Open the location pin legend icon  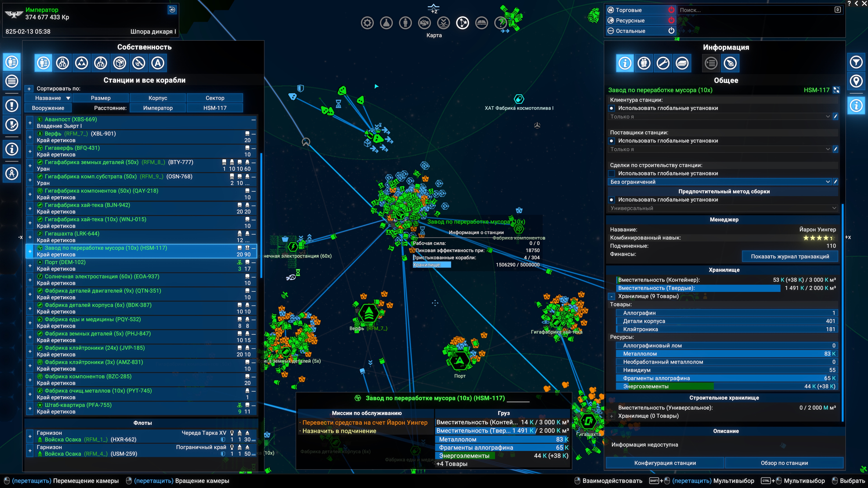(x=856, y=81)
